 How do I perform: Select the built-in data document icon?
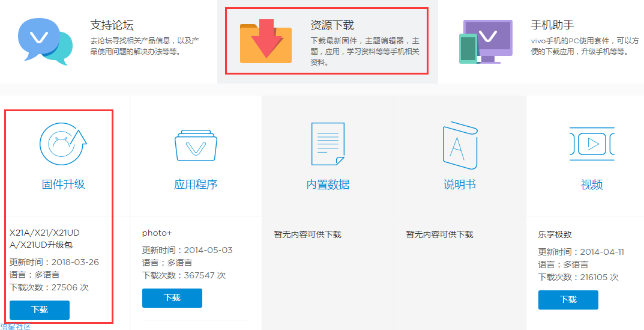328,144
